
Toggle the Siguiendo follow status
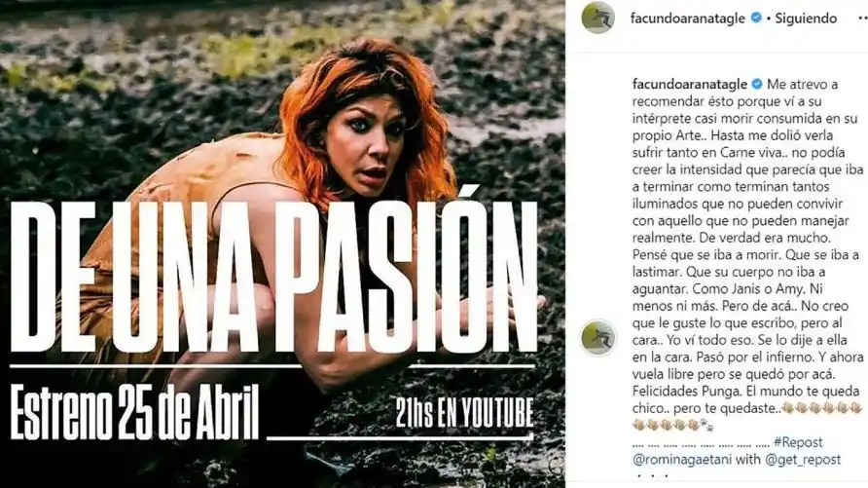click(x=806, y=18)
